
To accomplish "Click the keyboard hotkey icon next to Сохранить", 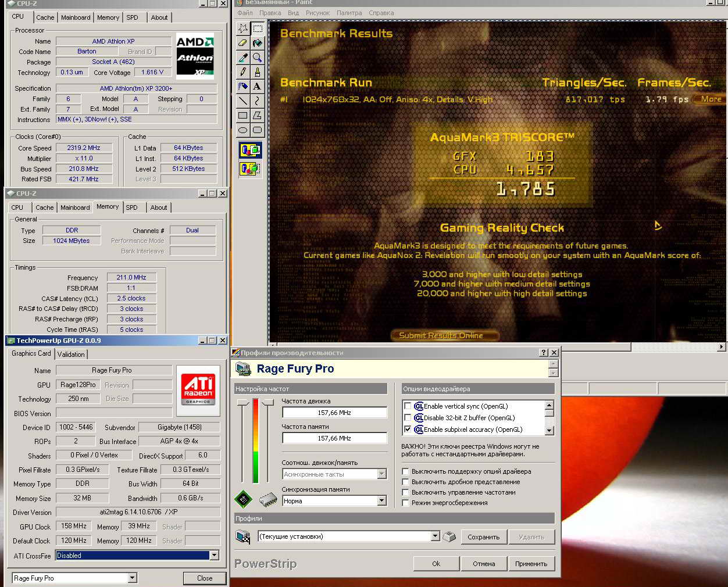I will pyautogui.click(x=449, y=536).
